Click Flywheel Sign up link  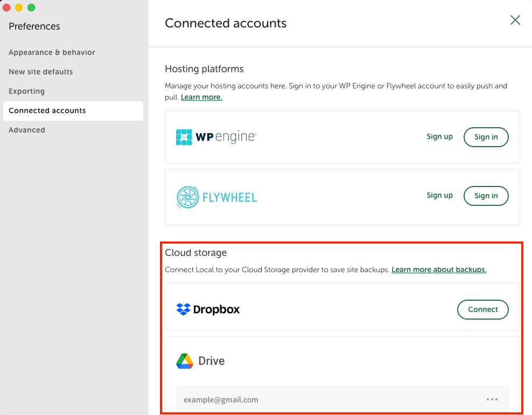(440, 195)
